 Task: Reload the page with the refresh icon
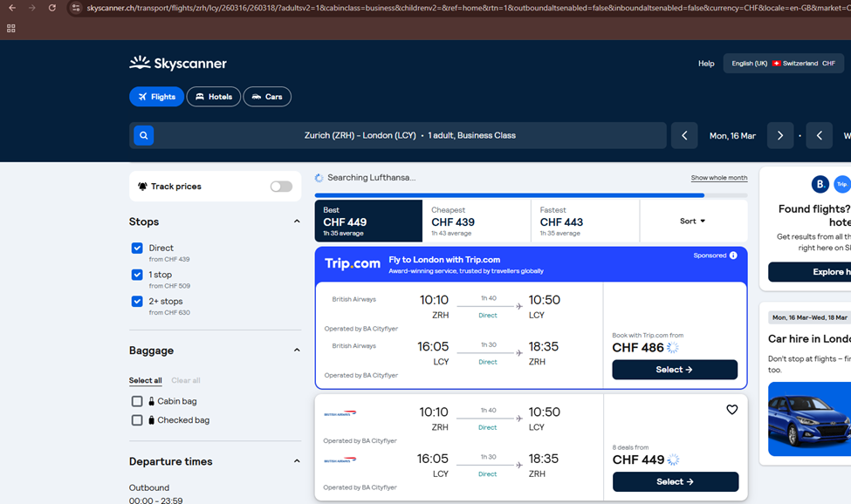point(52,8)
